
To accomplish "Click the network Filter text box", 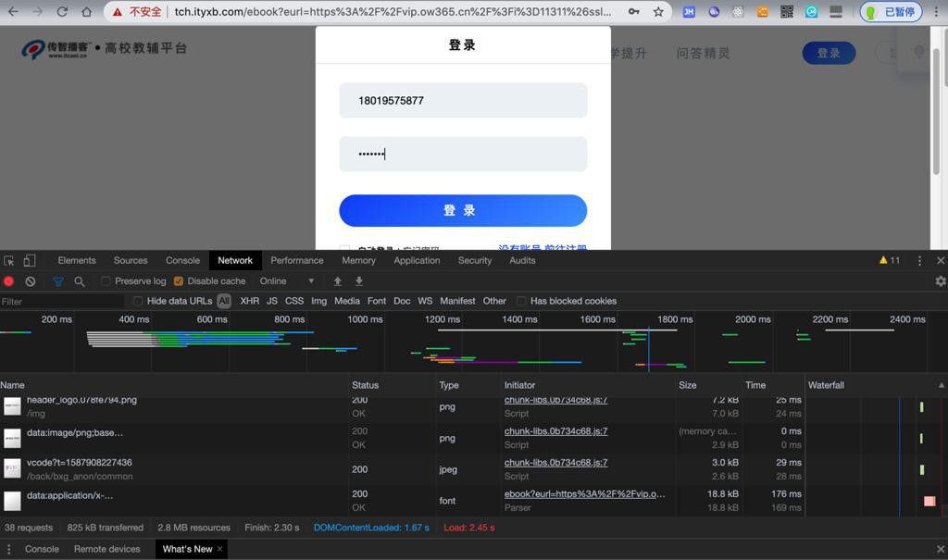I will 62,301.
